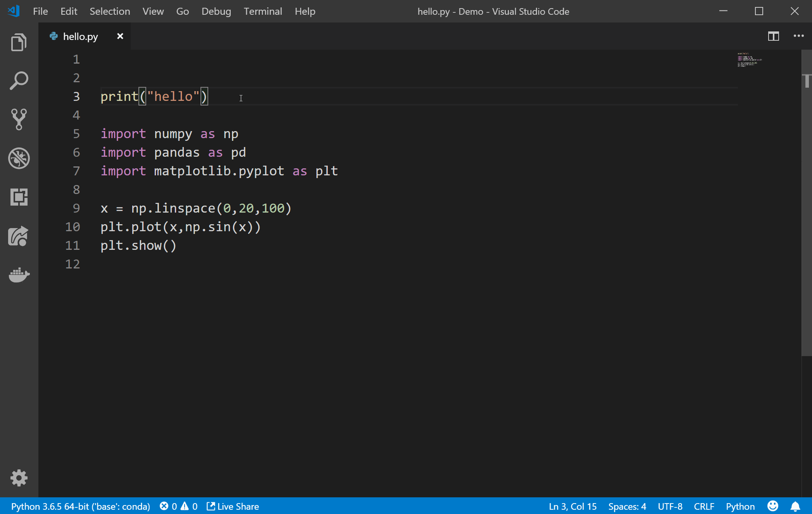Open the Debug view in the activity bar
The width and height of the screenshot is (812, 514).
[18, 158]
